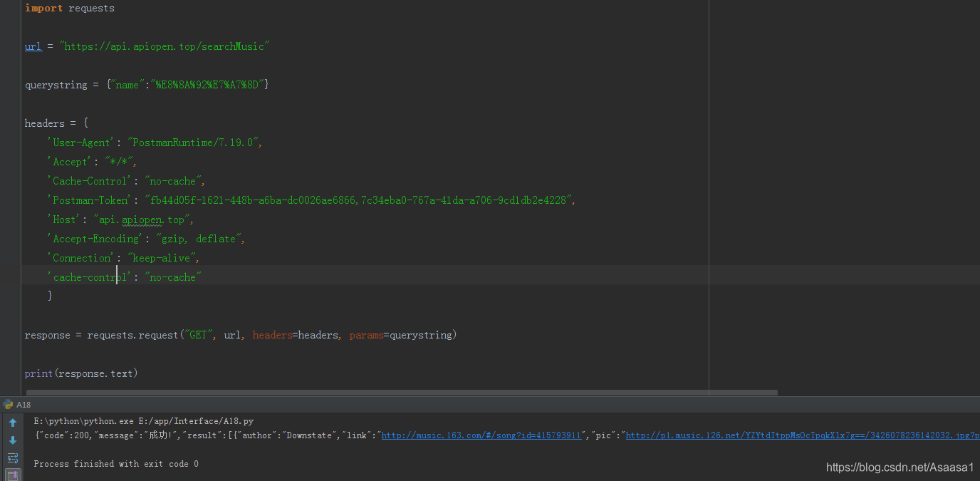Toggle the Scroll to End icon
The height and width of the screenshot is (481, 980).
pyautogui.click(x=12, y=475)
